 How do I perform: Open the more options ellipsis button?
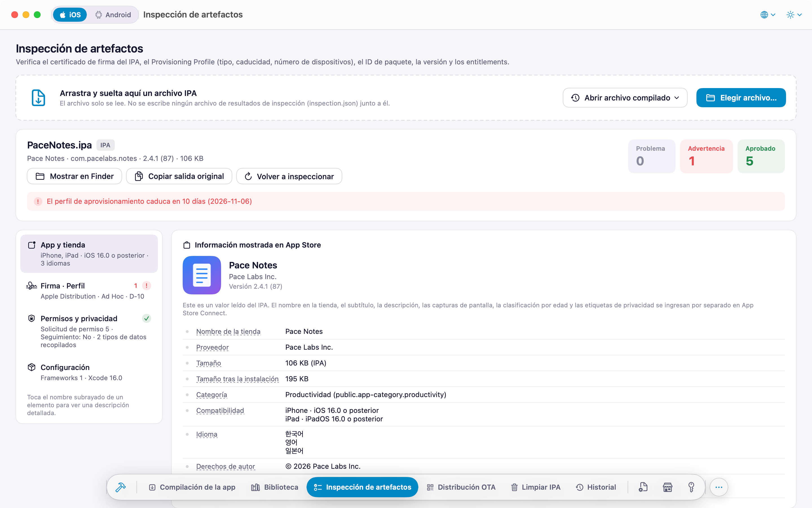pos(718,487)
